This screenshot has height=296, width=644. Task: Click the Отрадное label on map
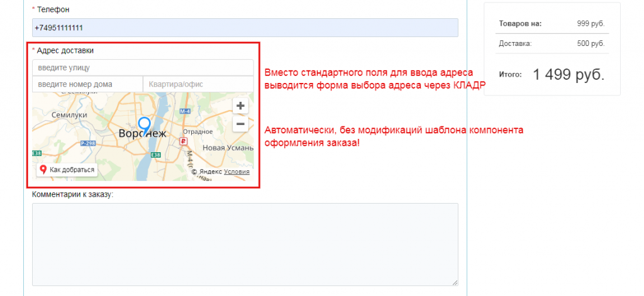[197, 131]
